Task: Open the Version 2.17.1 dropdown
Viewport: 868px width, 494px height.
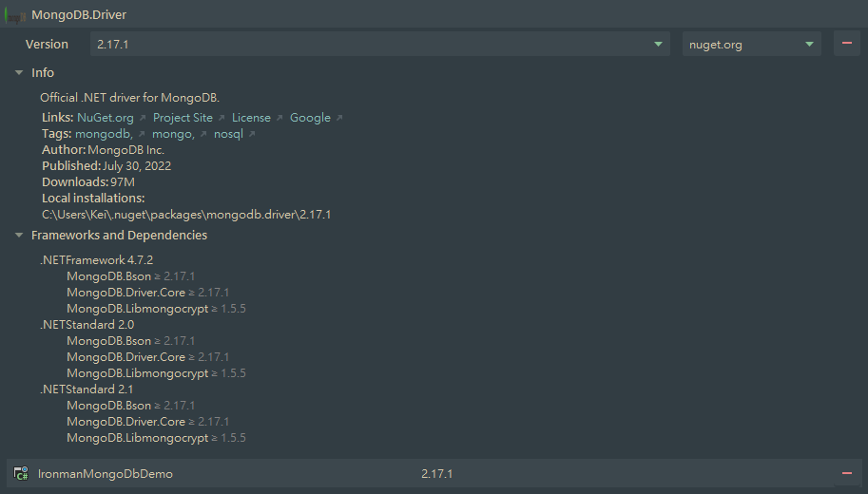Action: (380, 44)
